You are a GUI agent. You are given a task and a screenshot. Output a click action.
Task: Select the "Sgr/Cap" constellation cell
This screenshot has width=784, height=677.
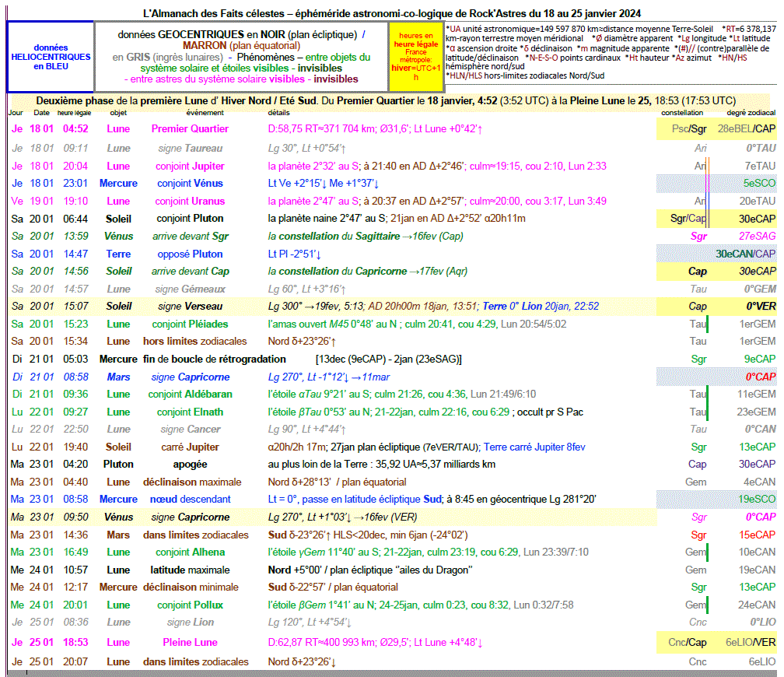(688, 219)
